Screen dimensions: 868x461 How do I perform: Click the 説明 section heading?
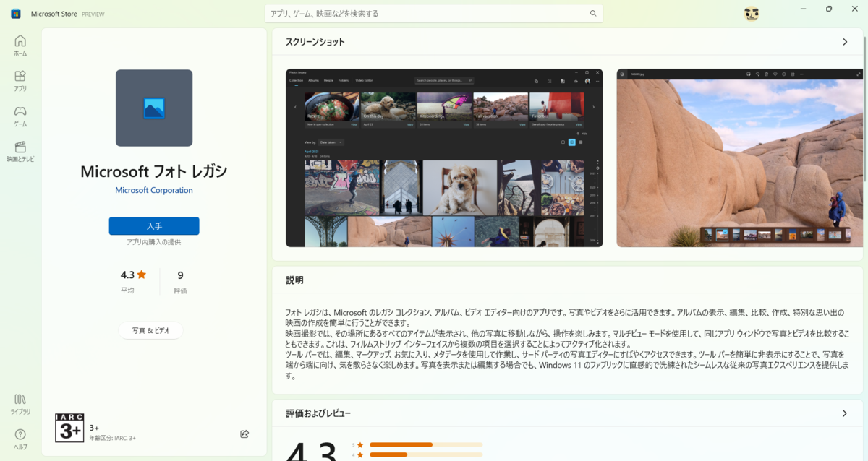[x=294, y=280]
